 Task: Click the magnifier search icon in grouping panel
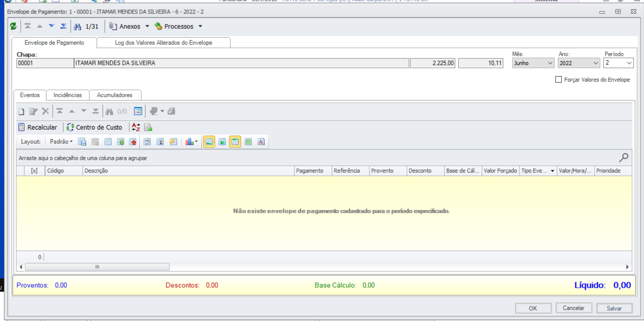624,158
